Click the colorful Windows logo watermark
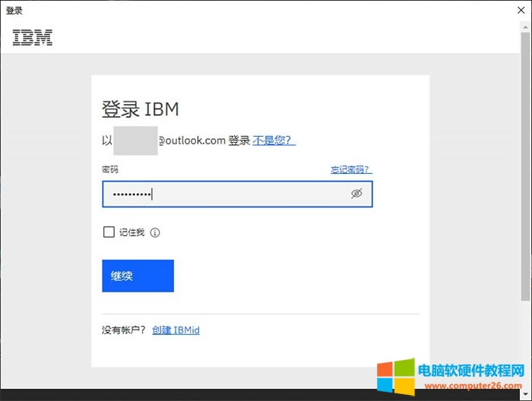This screenshot has height=401, width=532. click(395, 375)
